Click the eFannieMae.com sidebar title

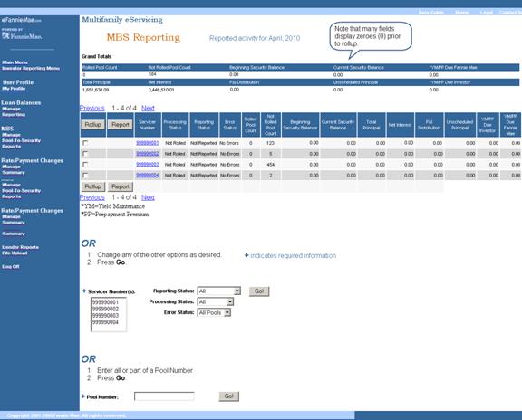click(x=22, y=20)
